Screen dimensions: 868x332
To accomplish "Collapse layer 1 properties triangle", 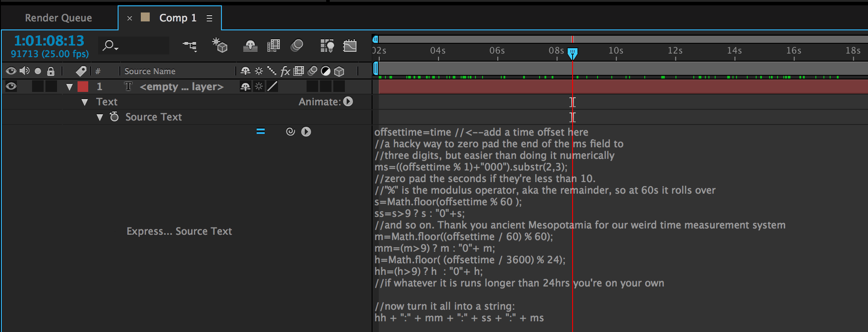I will [x=69, y=87].
